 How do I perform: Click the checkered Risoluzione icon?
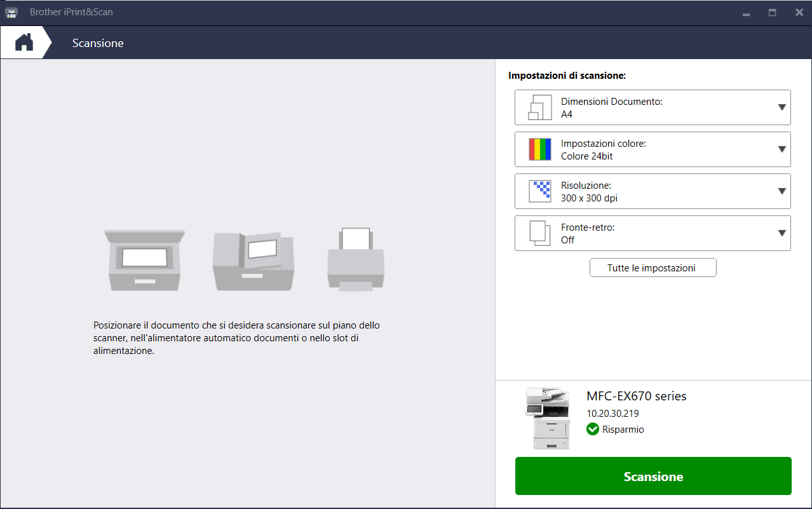coord(540,191)
